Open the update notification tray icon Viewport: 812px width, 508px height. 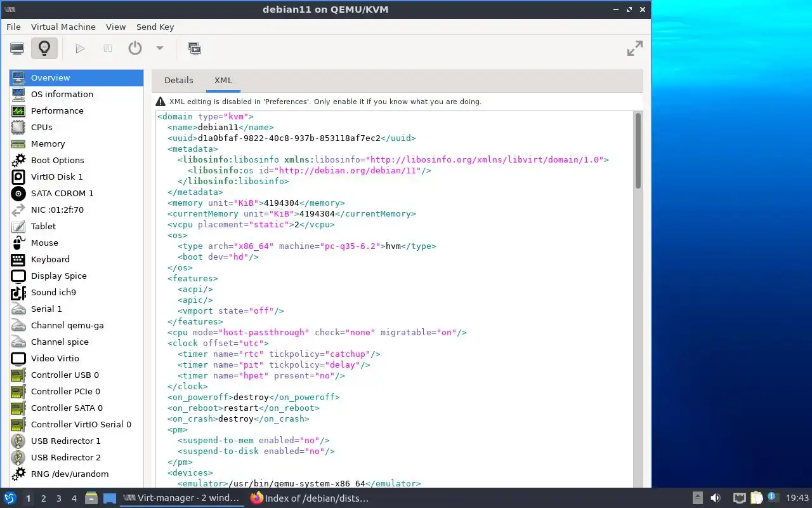773,497
